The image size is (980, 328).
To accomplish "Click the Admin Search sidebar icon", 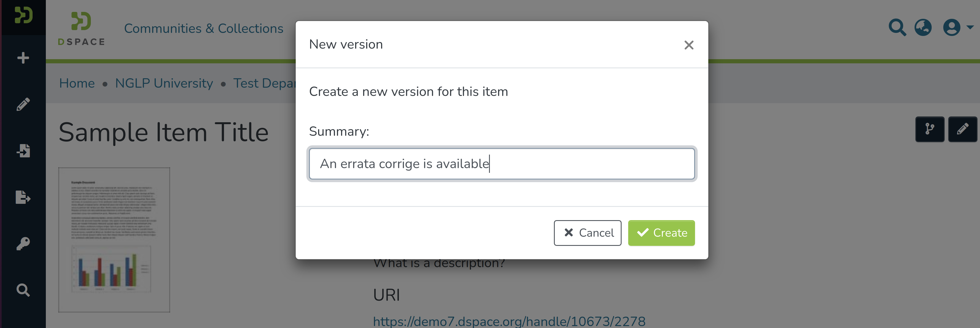I will (23, 290).
